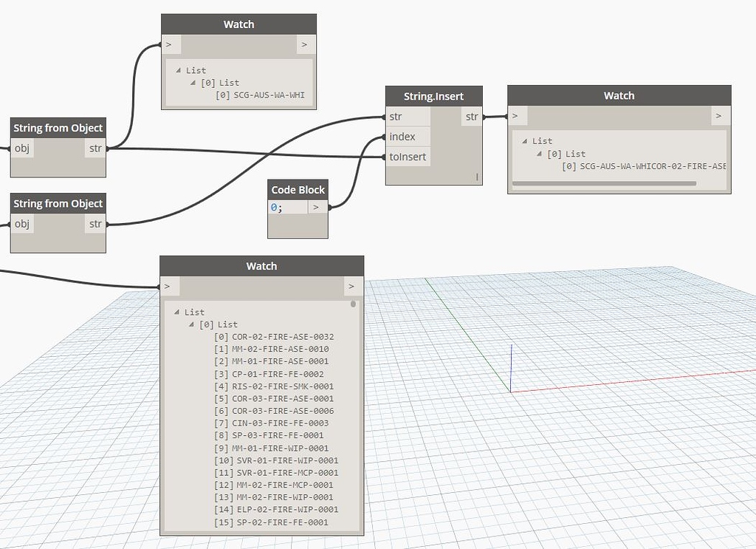This screenshot has height=549, width=756.
Task: Click the toInsert input port on String.Insert
Action: coord(408,157)
